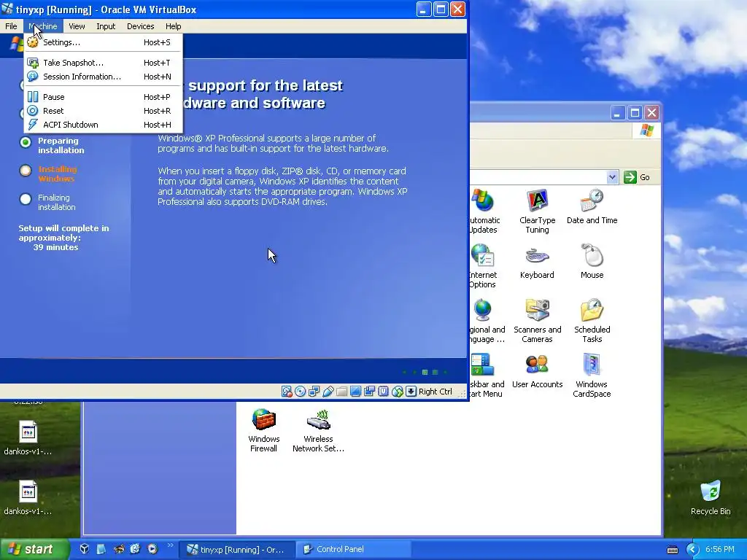Viewport: 747px width, 560px height.
Task: Select Windows CardSpace in Control Panel
Action: click(x=592, y=376)
